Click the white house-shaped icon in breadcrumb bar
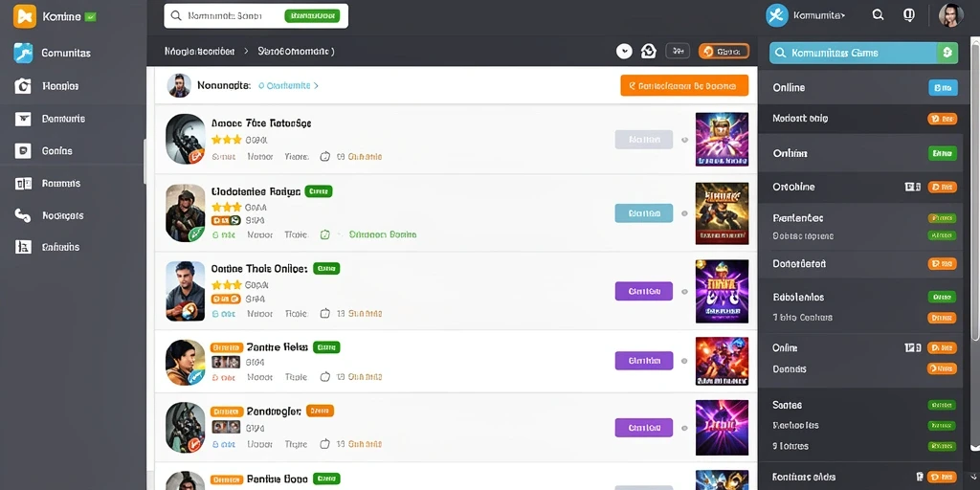Image resolution: width=980 pixels, height=490 pixels. 649,52
